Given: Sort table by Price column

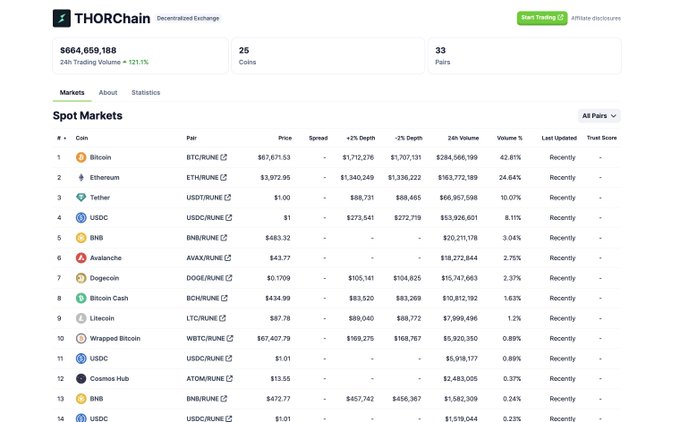Looking at the screenshot, I should coord(285,138).
